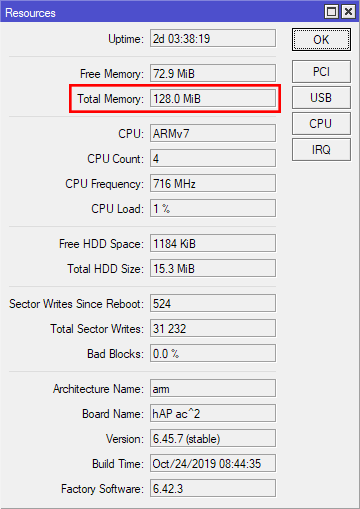This screenshot has width=360, height=509.
Task: Click the Uptime value field
Action: (x=213, y=38)
